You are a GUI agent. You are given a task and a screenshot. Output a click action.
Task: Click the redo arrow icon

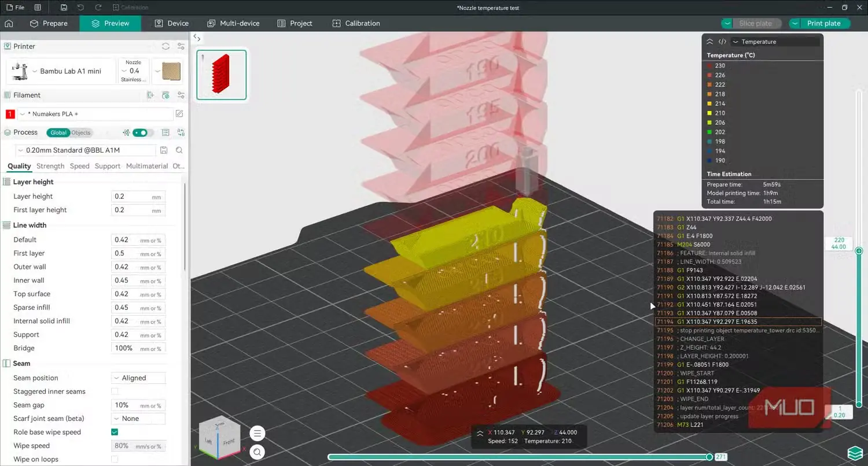(x=98, y=8)
